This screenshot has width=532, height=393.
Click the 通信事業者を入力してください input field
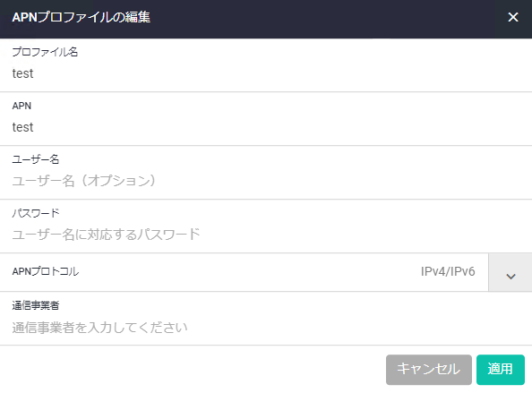coord(266,328)
